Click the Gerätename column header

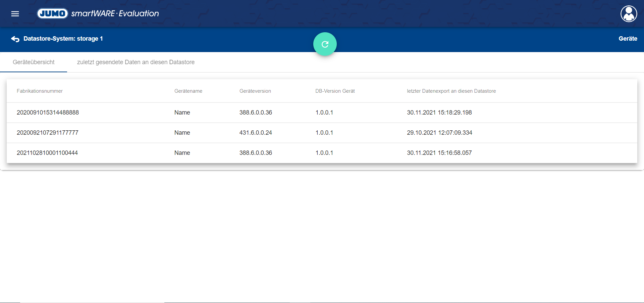pyautogui.click(x=188, y=91)
